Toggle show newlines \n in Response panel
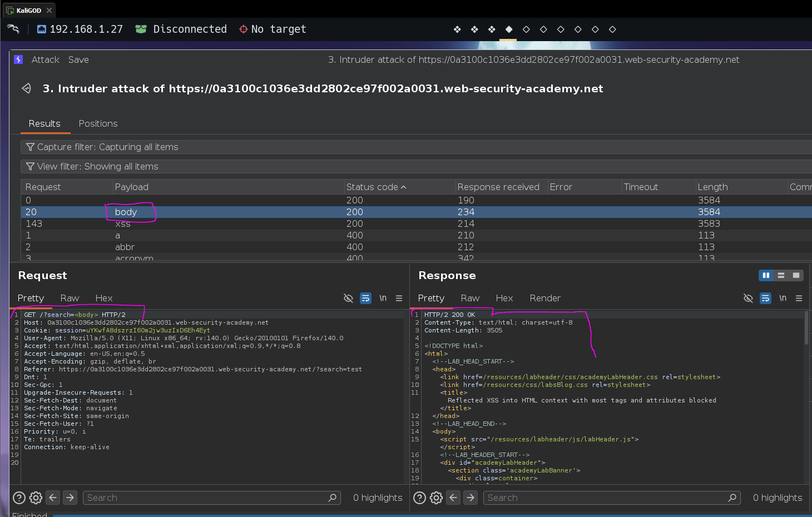 point(783,298)
